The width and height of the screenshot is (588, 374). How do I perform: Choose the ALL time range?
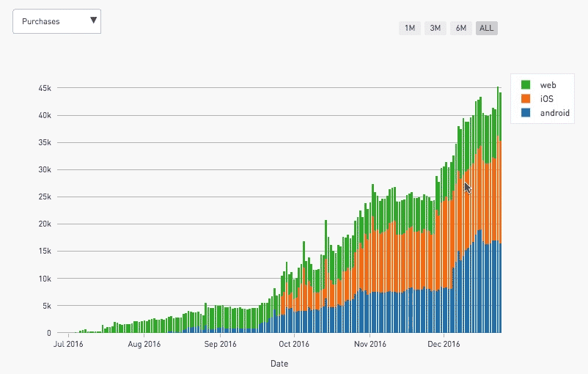(x=486, y=28)
